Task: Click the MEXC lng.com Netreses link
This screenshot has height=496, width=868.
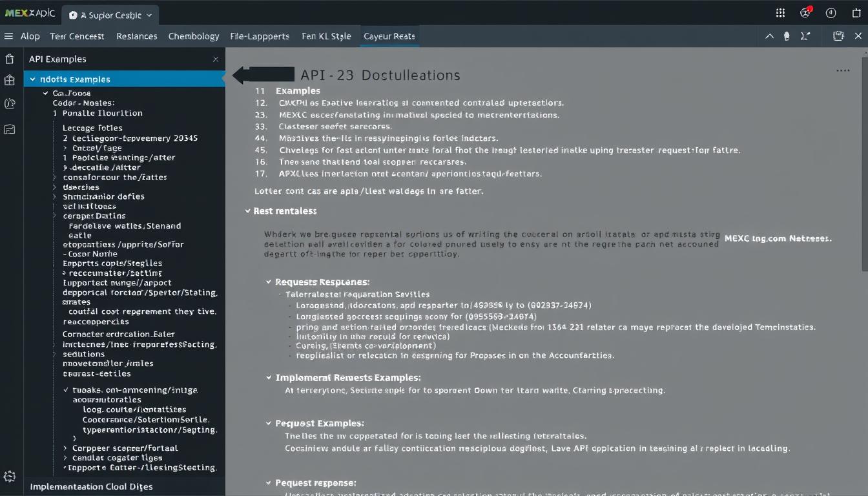Action: (778, 238)
